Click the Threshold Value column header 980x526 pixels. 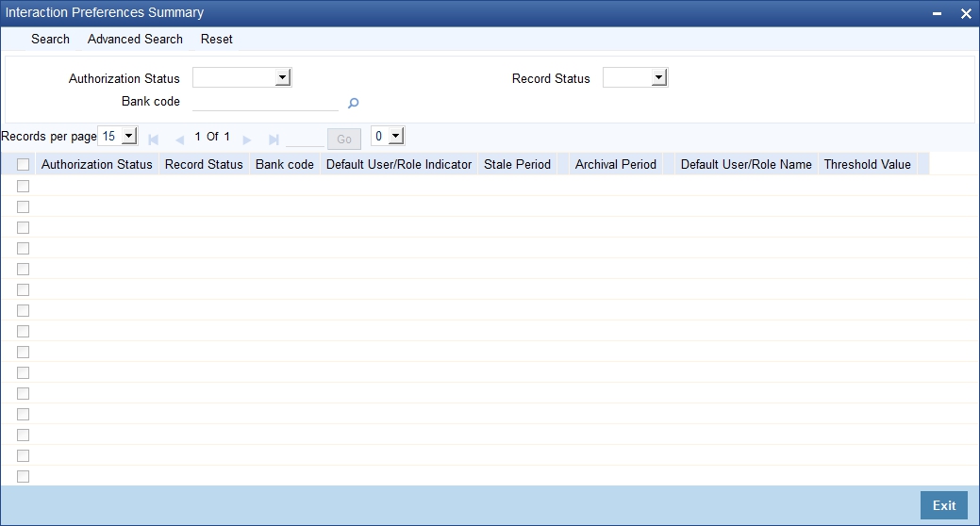tap(867, 164)
